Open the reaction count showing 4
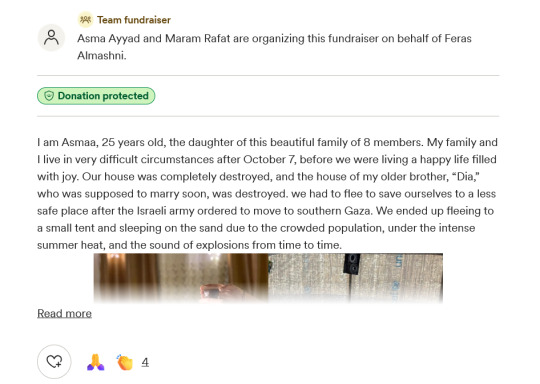The height and width of the screenshot is (384, 540). pos(145,362)
